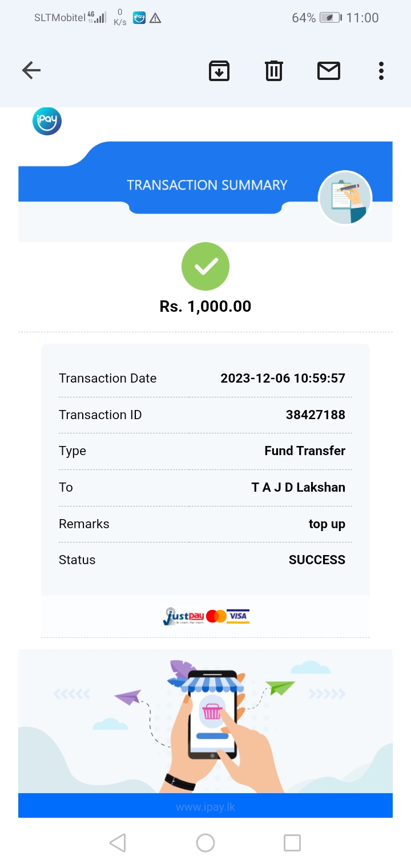Tap the back arrow icon
411x868 pixels.
(x=31, y=71)
